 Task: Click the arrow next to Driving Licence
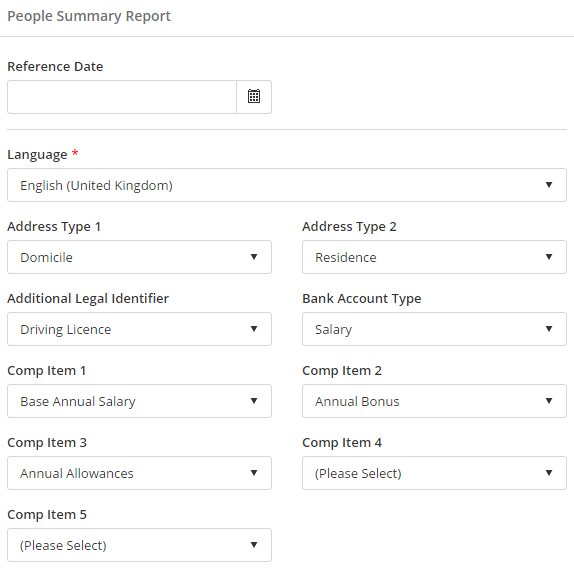point(254,329)
